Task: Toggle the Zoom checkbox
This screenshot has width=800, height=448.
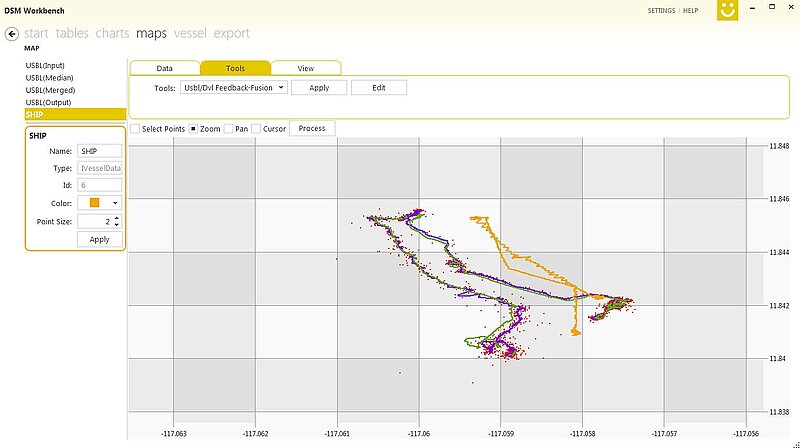Action: point(193,129)
